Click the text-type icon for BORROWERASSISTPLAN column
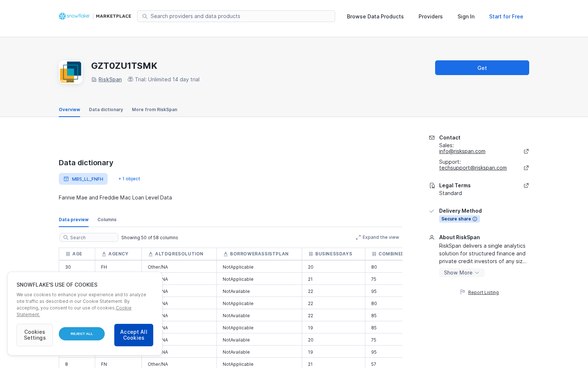The width and height of the screenshot is (588, 368). pyautogui.click(x=226, y=254)
